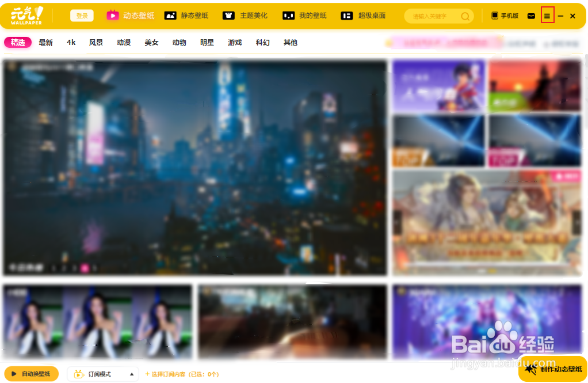Open the dark street scene thumbnail

pos(292,321)
